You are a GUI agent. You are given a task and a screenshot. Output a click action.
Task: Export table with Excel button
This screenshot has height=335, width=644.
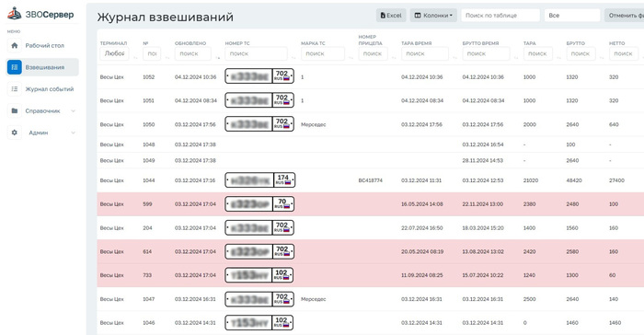(x=391, y=16)
